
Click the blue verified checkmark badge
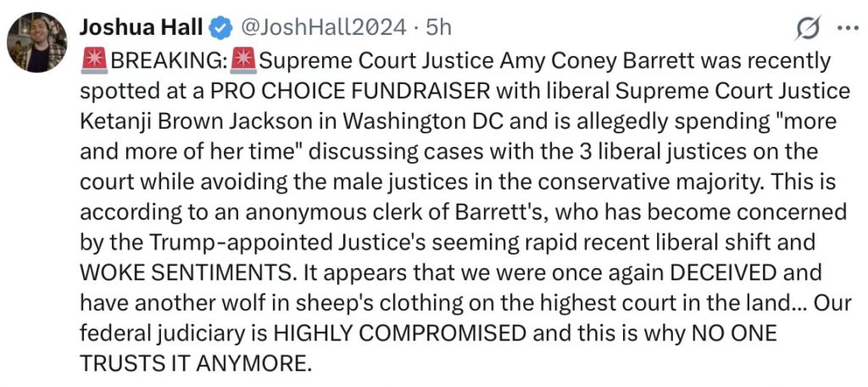pos(221,28)
